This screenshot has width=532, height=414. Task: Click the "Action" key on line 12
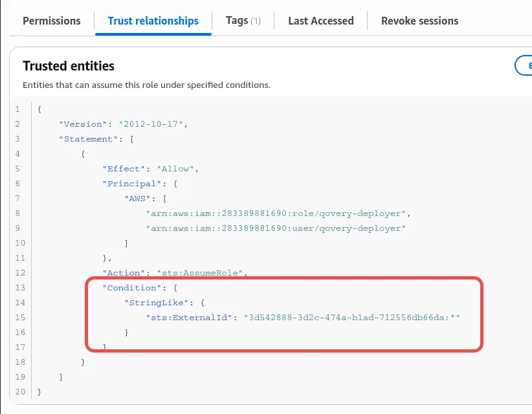[124, 273]
